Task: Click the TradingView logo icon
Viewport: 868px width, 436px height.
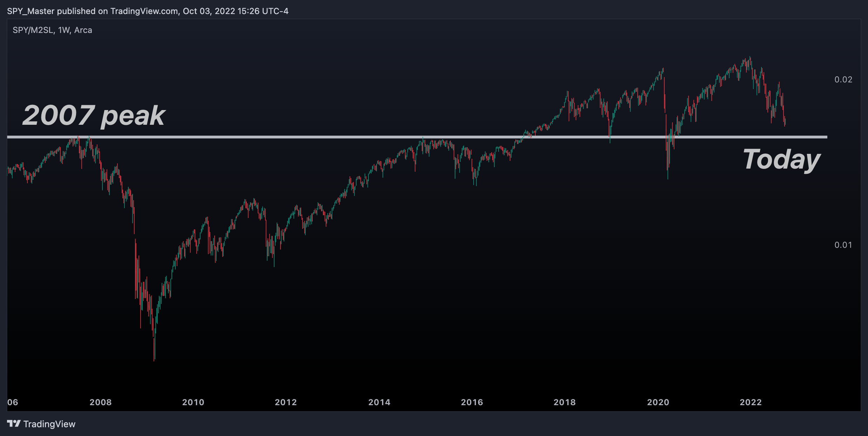Action: pos(14,424)
